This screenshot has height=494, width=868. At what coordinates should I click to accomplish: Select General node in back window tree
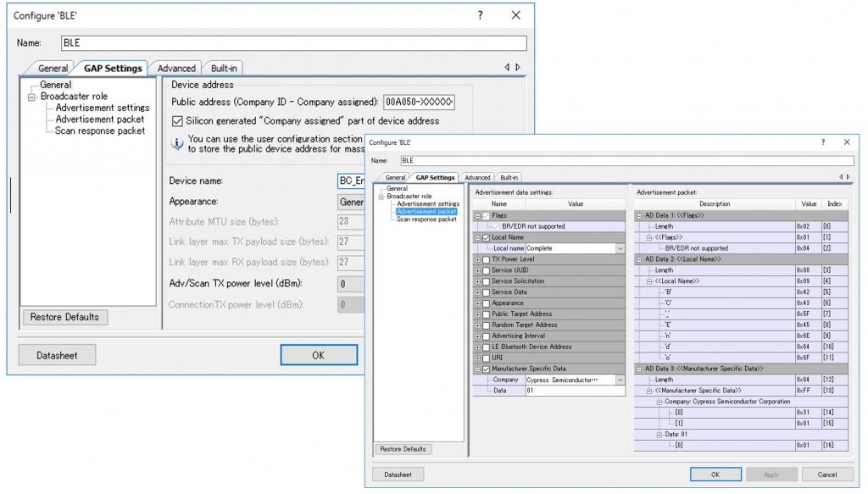(55, 85)
